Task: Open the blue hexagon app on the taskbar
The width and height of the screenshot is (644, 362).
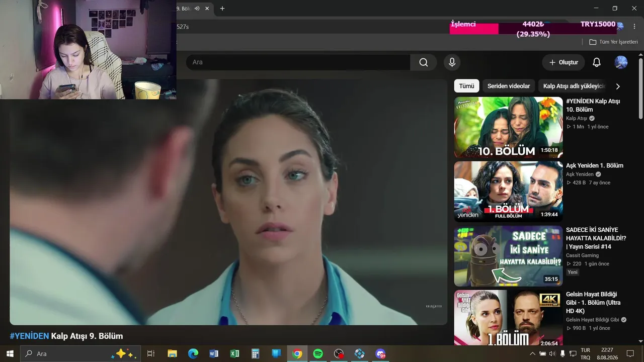Action: 360,353
